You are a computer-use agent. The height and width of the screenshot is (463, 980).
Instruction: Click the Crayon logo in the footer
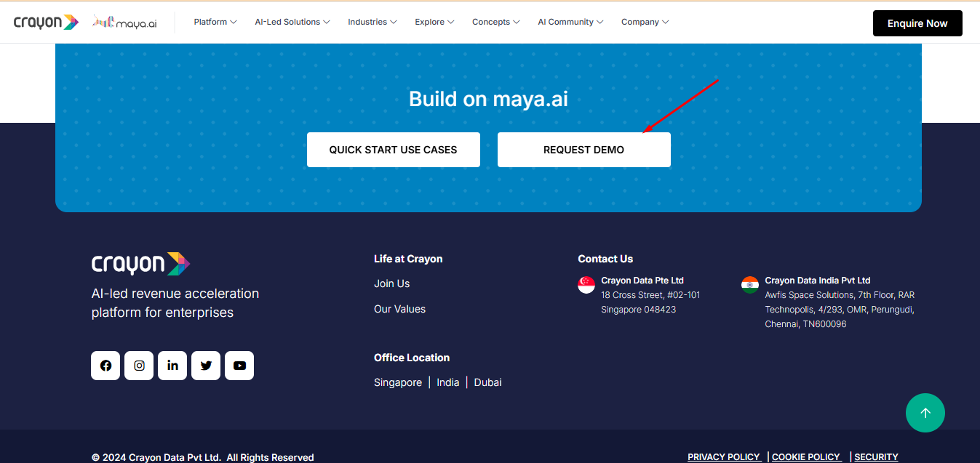click(x=140, y=264)
